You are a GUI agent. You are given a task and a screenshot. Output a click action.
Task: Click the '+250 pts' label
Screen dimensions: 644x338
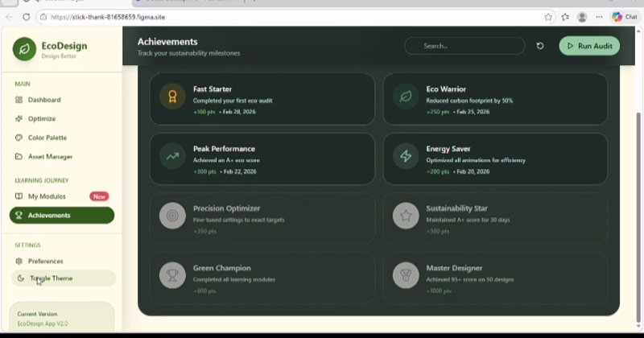pos(437,112)
